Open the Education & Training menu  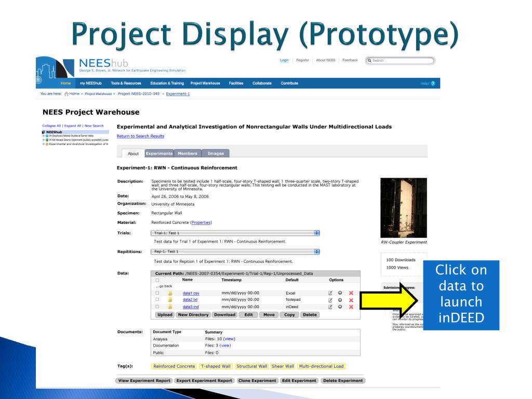pos(167,83)
